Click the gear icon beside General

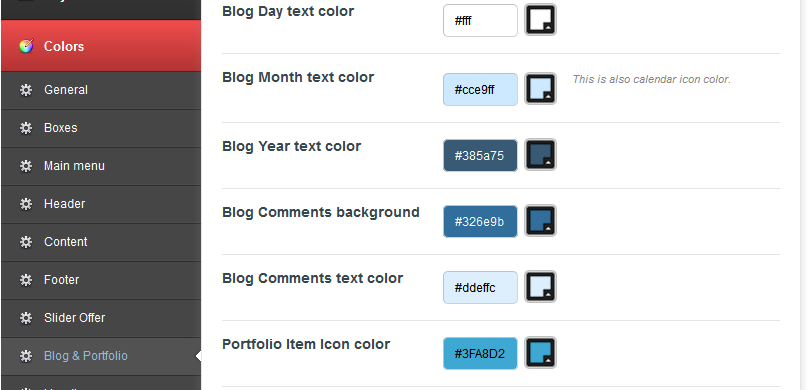(26, 90)
